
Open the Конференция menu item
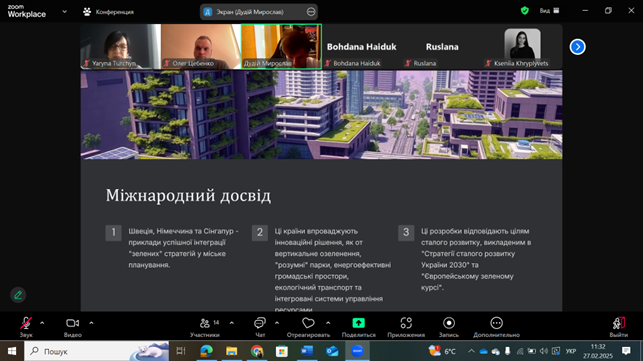(x=108, y=12)
